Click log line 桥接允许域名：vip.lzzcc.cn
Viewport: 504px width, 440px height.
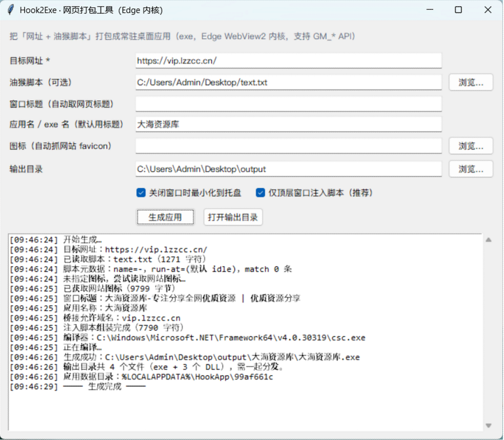click(95, 318)
